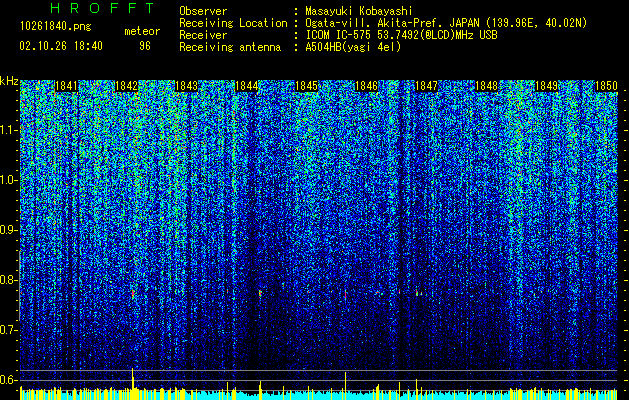Viewport: 629px width, 400px height.
Task: Click the 1.0 frequency axis label
Action: coord(9,180)
